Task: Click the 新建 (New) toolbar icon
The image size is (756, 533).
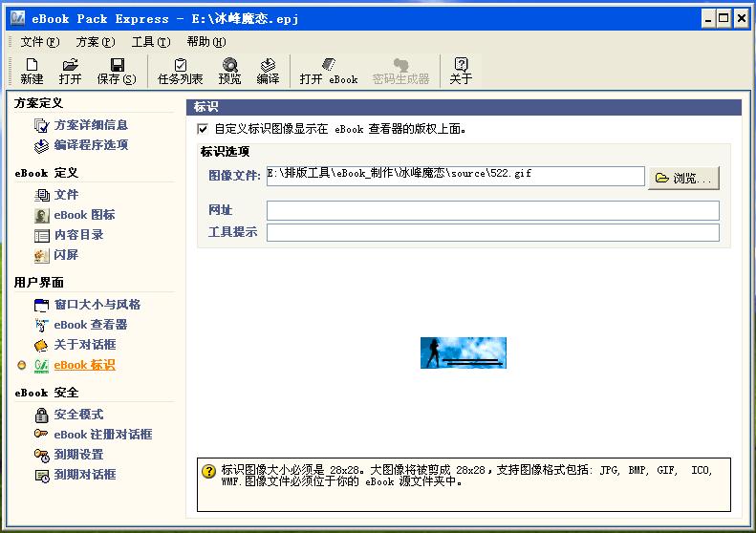Action: 32,65
